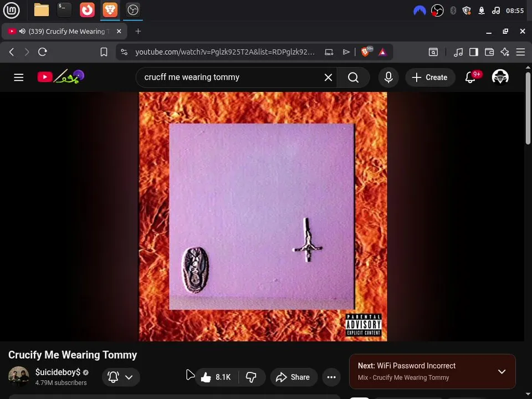
Task: Go to YouTube home via logo
Action: click(61, 77)
